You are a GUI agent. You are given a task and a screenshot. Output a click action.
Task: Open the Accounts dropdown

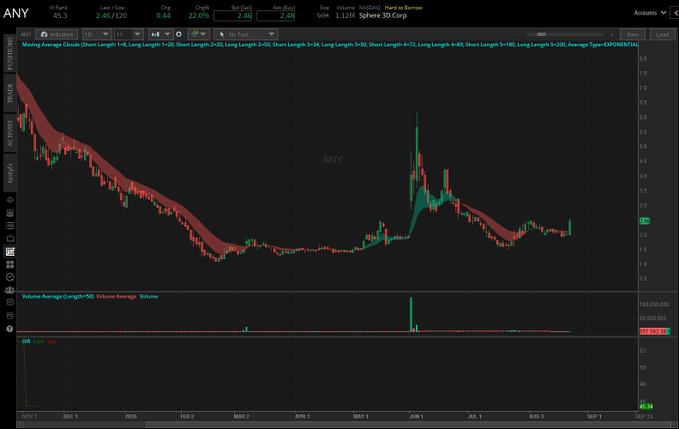[x=650, y=13]
